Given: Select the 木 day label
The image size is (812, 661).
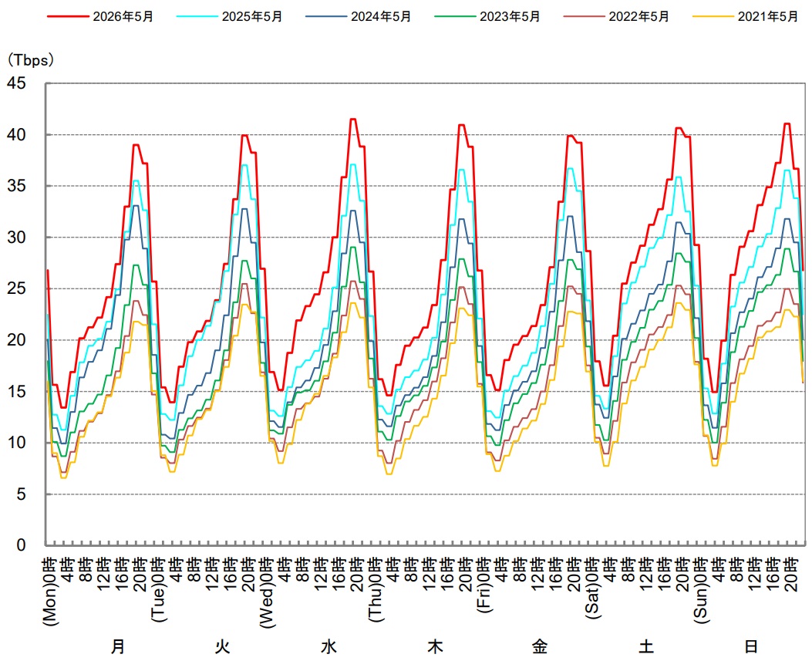Looking at the screenshot, I should click(x=434, y=646).
